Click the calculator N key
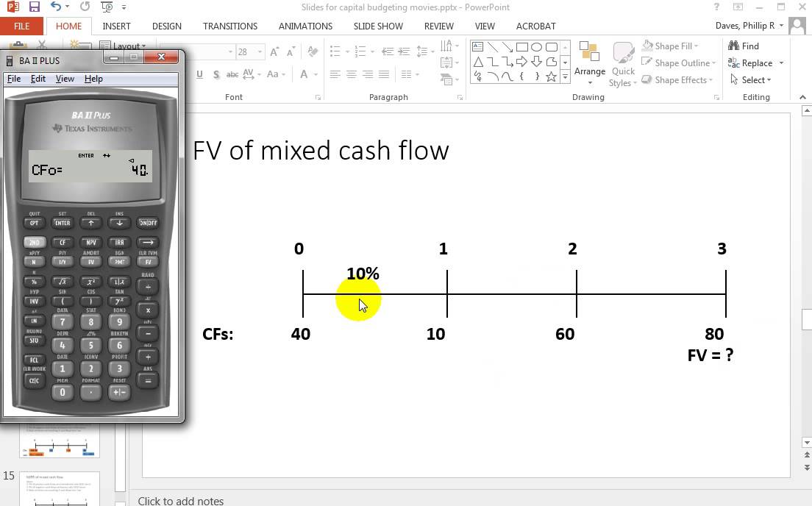The height and width of the screenshot is (506, 812). [34, 262]
